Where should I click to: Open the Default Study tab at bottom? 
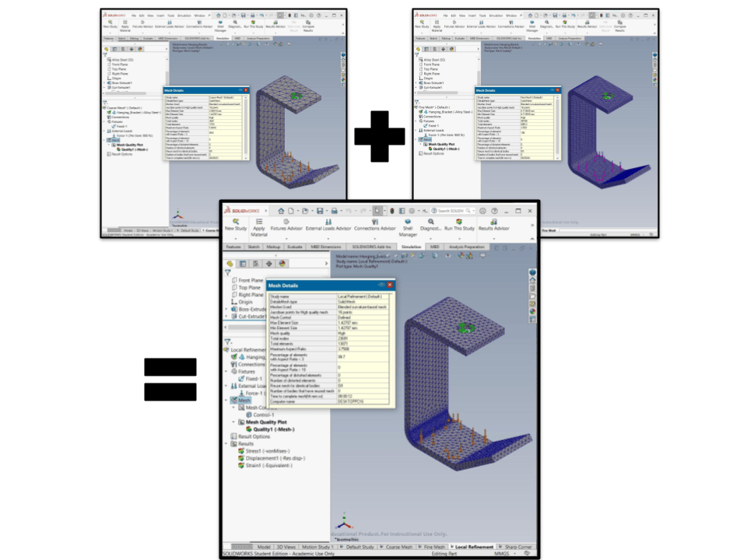tap(356, 547)
